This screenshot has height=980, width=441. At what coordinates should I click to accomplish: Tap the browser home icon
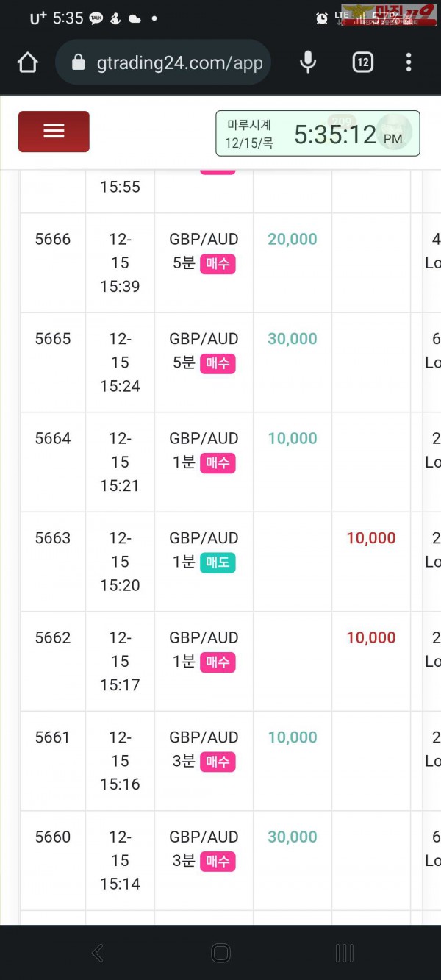27,62
